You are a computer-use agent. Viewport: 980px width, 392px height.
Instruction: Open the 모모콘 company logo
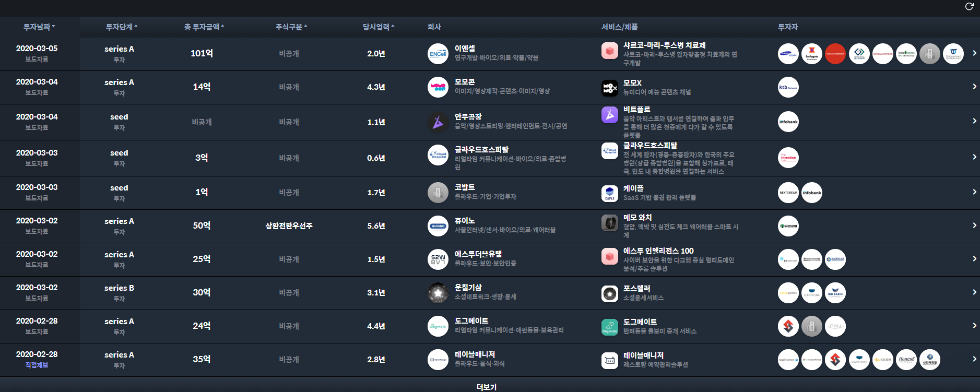click(x=438, y=87)
